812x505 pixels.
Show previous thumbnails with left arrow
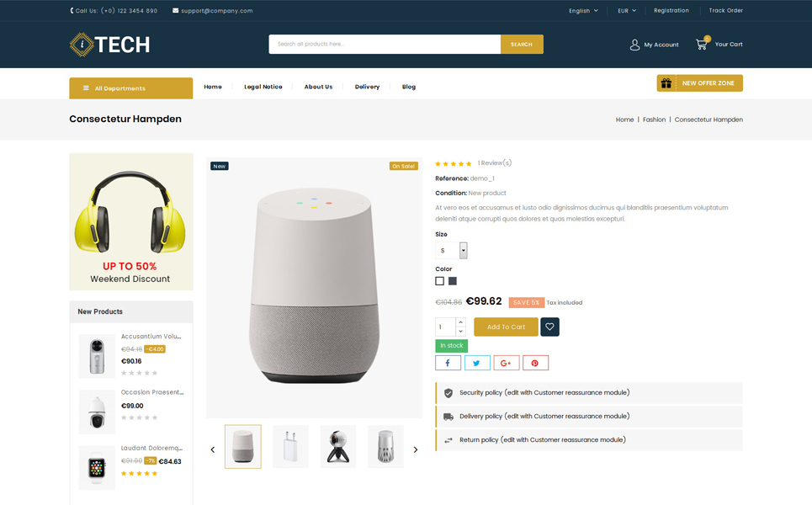(x=212, y=449)
